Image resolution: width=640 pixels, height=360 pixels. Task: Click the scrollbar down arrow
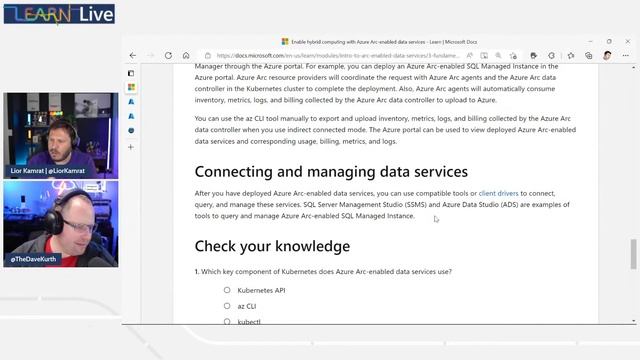coord(633,321)
